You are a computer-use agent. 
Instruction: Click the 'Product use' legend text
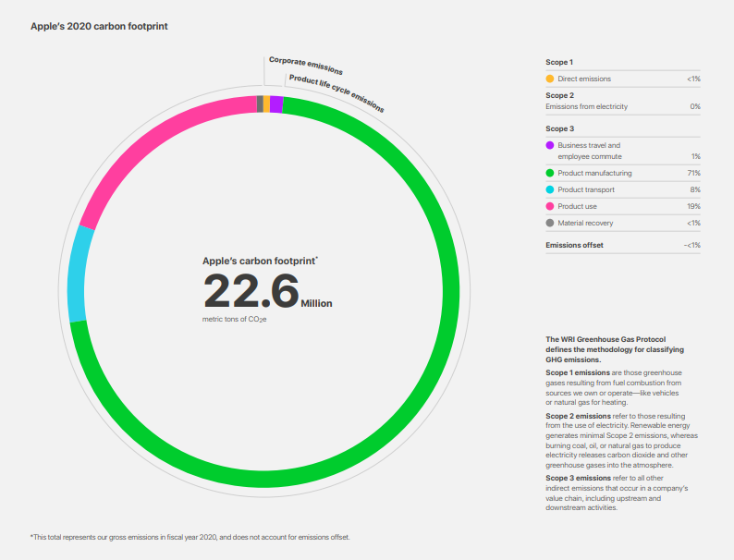(x=577, y=206)
